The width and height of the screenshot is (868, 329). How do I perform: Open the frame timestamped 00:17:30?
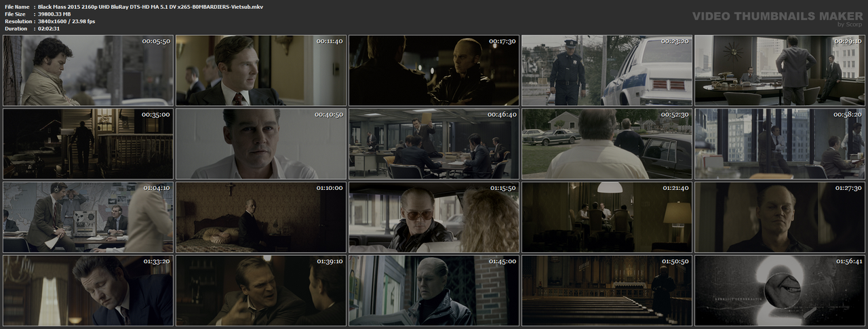point(434,71)
